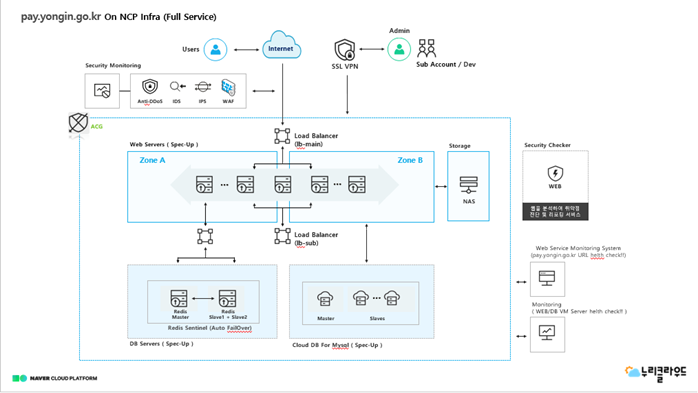The width and height of the screenshot is (698, 393).
Task: Click the WAF firewall icon
Action: click(x=228, y=87)
